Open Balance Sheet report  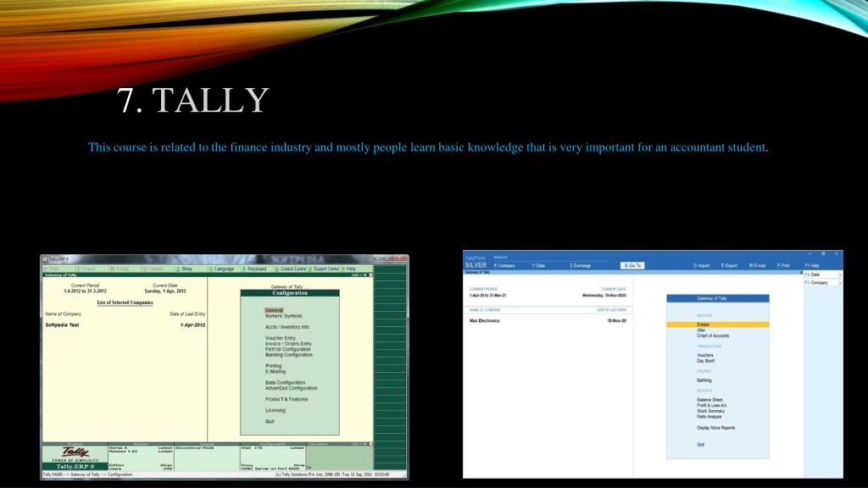point(709,400)
